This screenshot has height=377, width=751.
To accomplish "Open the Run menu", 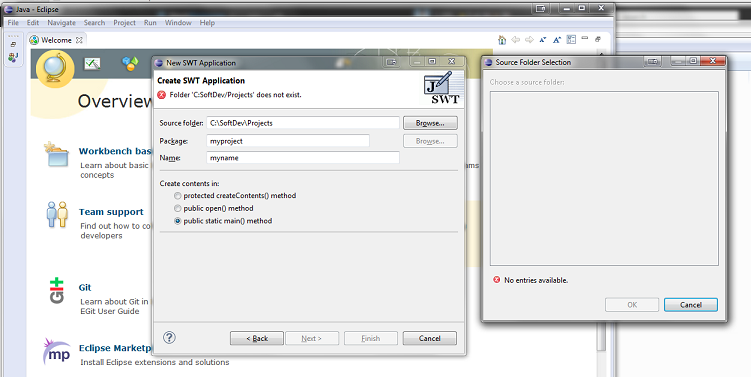I will pyautogui.click(x=150, y=23).
